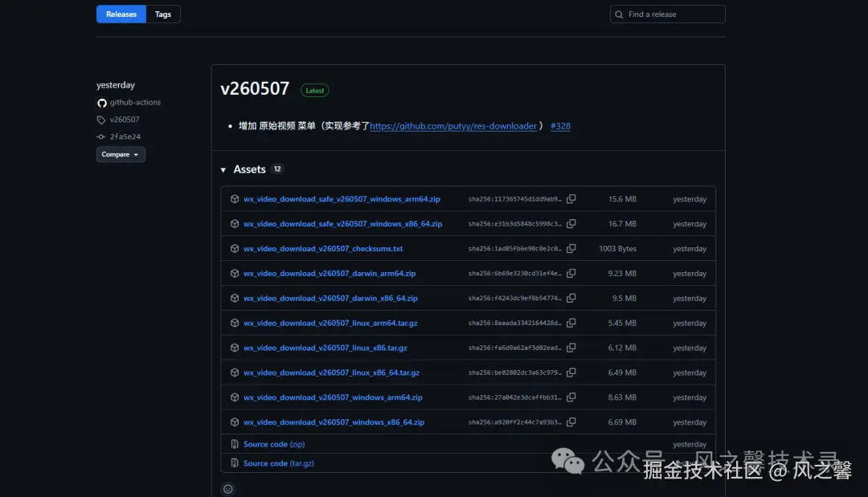Screen dimensions: 868x497
Task: Click the Latest release badge
Action: click(314, 90)
